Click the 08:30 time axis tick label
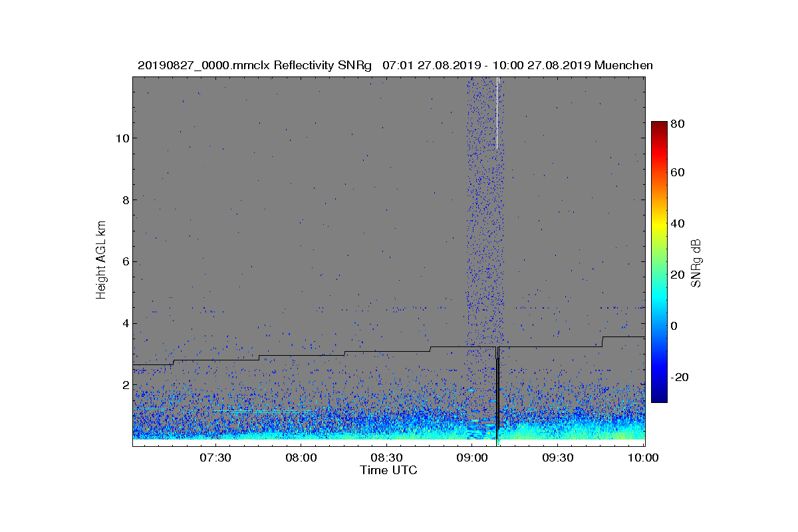798x532 pixels. click(386, 458)
